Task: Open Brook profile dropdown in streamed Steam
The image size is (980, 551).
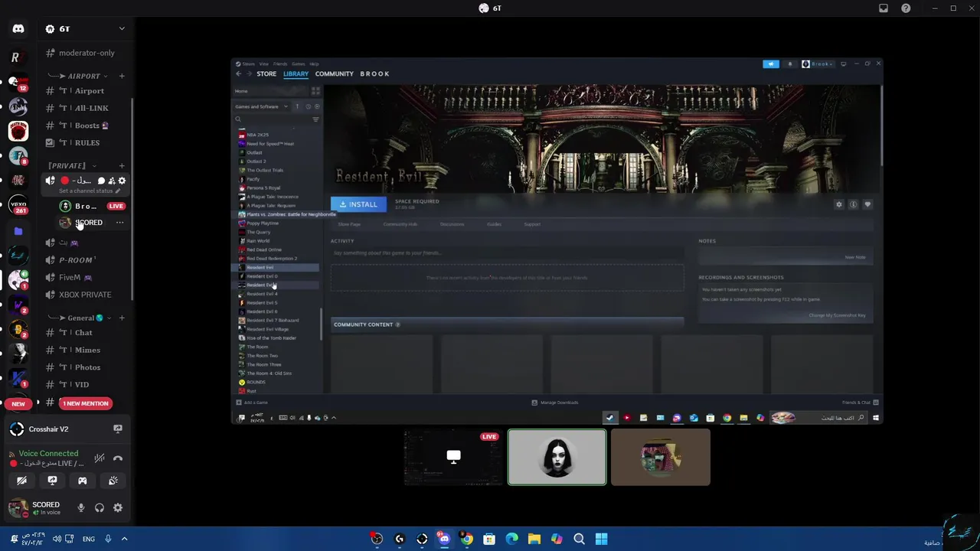Action: (818, 64)
